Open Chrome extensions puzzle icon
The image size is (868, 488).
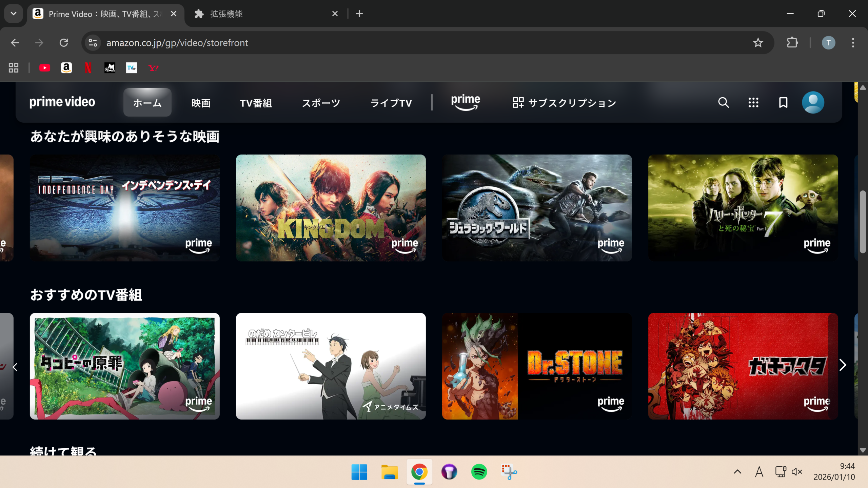(x=792, y=43)
